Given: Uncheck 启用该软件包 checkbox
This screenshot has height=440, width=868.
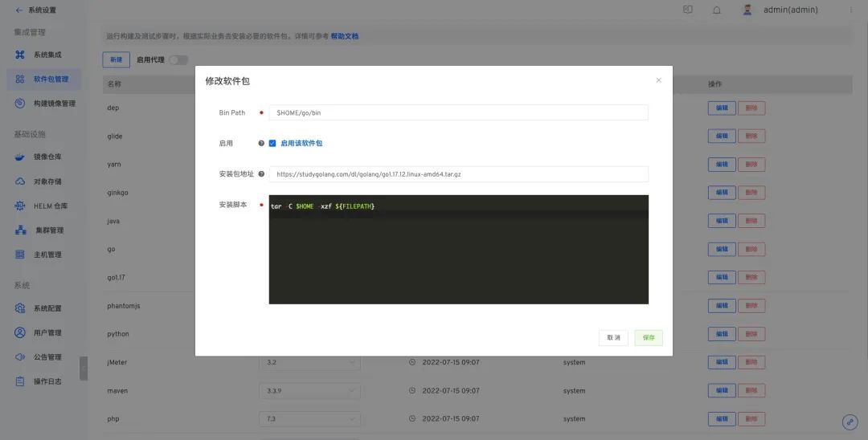Looking at the screenshot, I should coord(272,143).
